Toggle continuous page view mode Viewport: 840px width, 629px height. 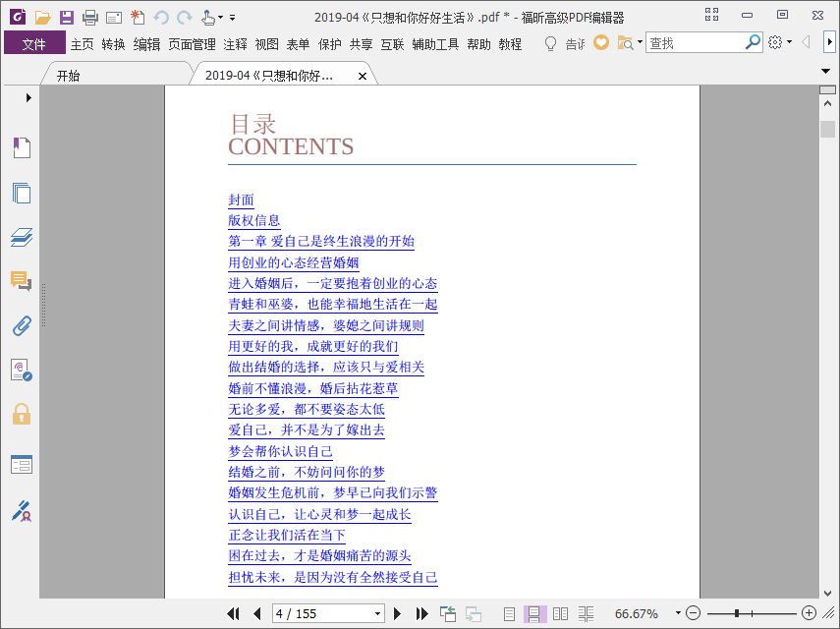[x=534, y=613]
